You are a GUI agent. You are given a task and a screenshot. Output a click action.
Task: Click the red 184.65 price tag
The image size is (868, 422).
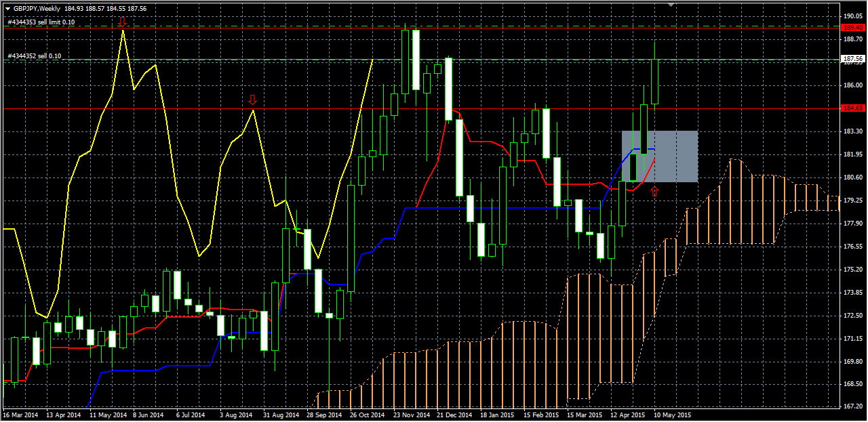(x=852, y=108)
